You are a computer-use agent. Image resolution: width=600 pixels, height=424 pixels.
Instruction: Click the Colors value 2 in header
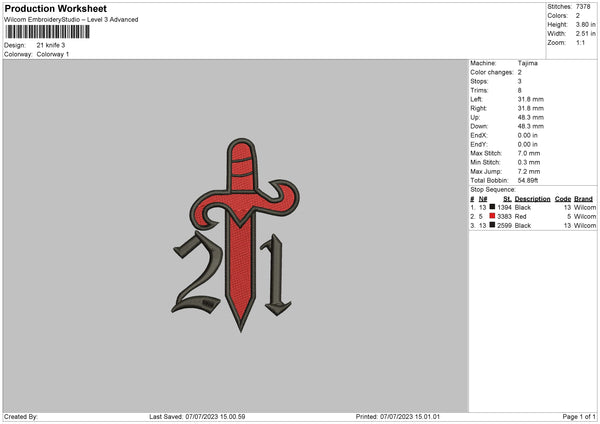(578, 16)
